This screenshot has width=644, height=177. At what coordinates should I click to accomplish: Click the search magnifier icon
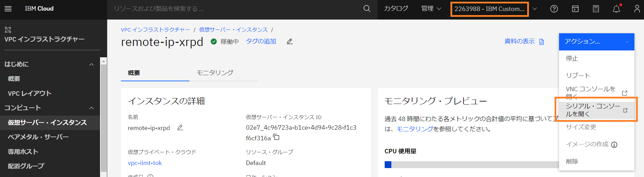[367, 9]
